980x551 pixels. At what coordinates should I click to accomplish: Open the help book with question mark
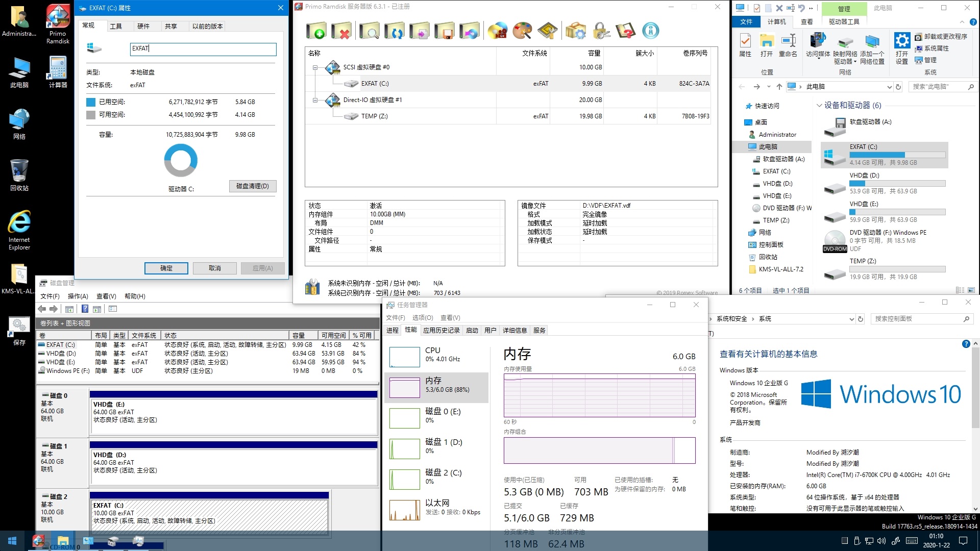[626, 31]
